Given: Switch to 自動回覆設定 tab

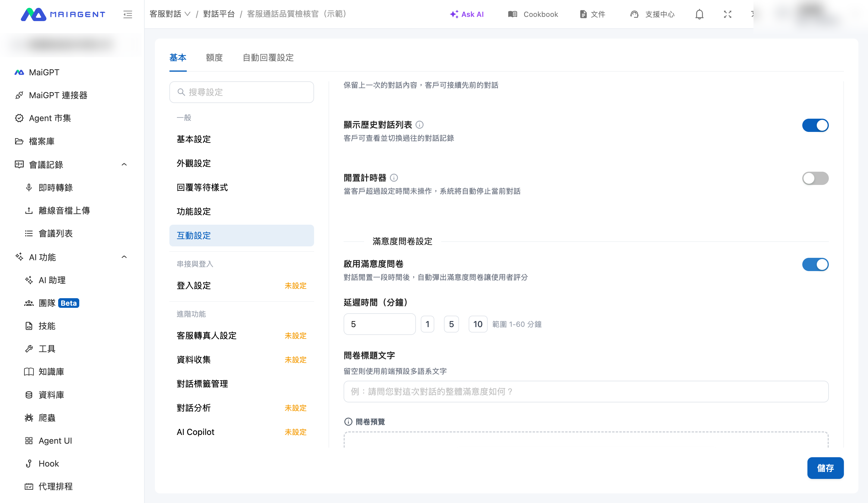Looking at the screenshot, I should coord(268,58).
